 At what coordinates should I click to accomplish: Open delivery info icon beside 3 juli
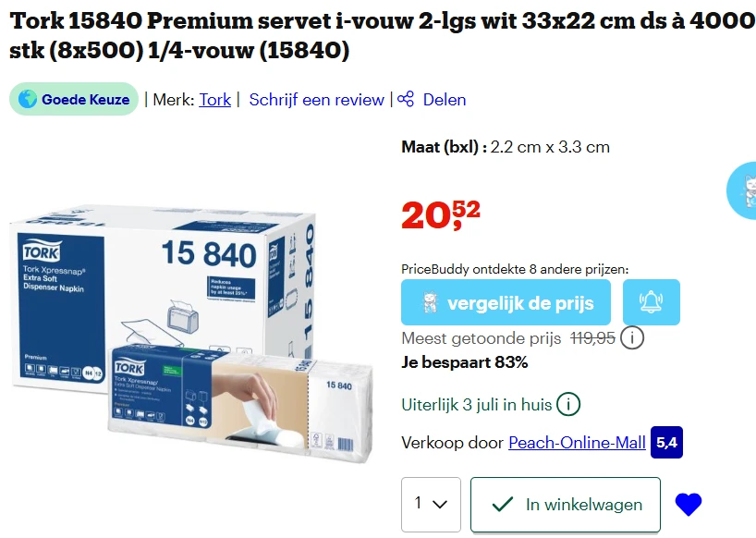[568, 404]
